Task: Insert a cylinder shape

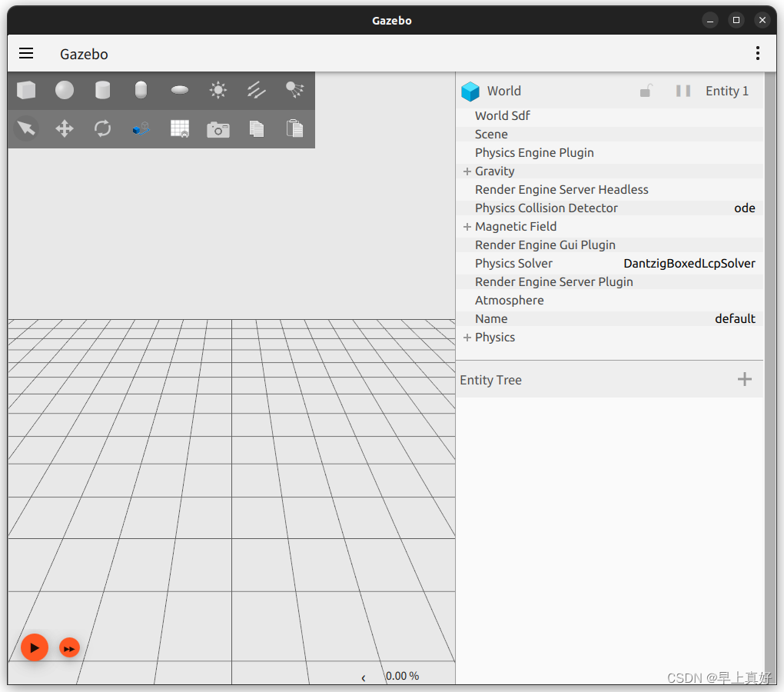Action: coord(102,91)
